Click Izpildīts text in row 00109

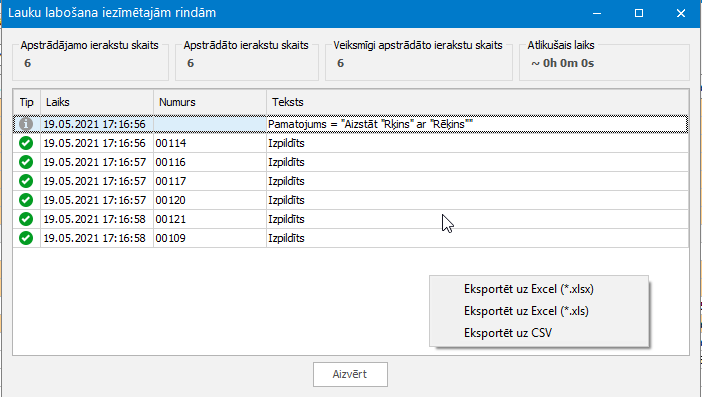coord(286,238)
